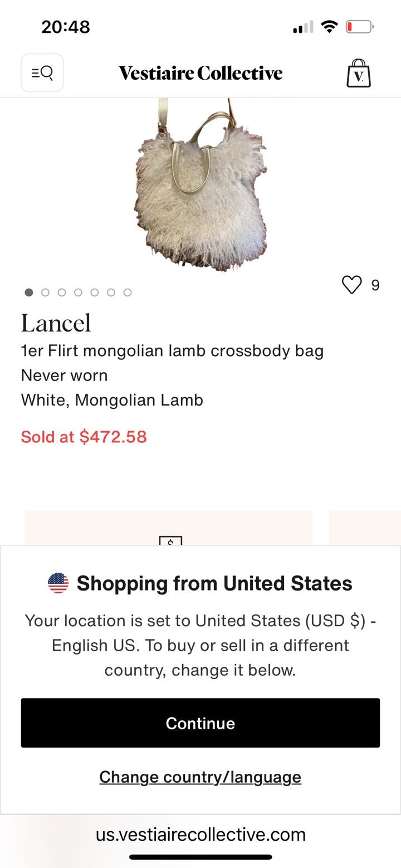The width and height of the screenshot is (401, 868).
Task: Tap the Sold at $472.58 price
Action: (x=84, y=436)
